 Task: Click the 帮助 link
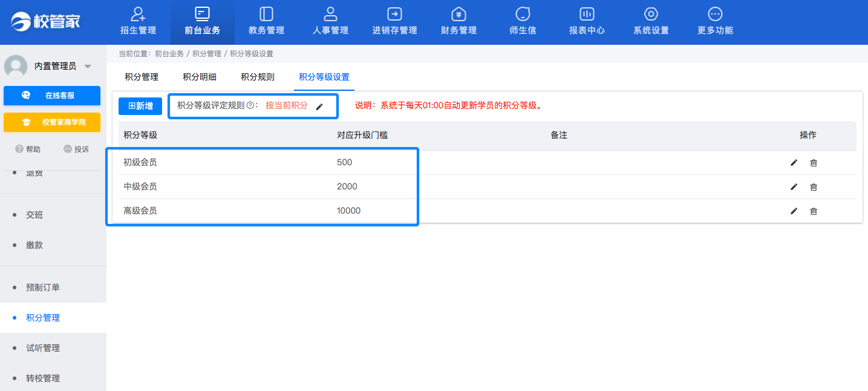click(x=27, y=148)
